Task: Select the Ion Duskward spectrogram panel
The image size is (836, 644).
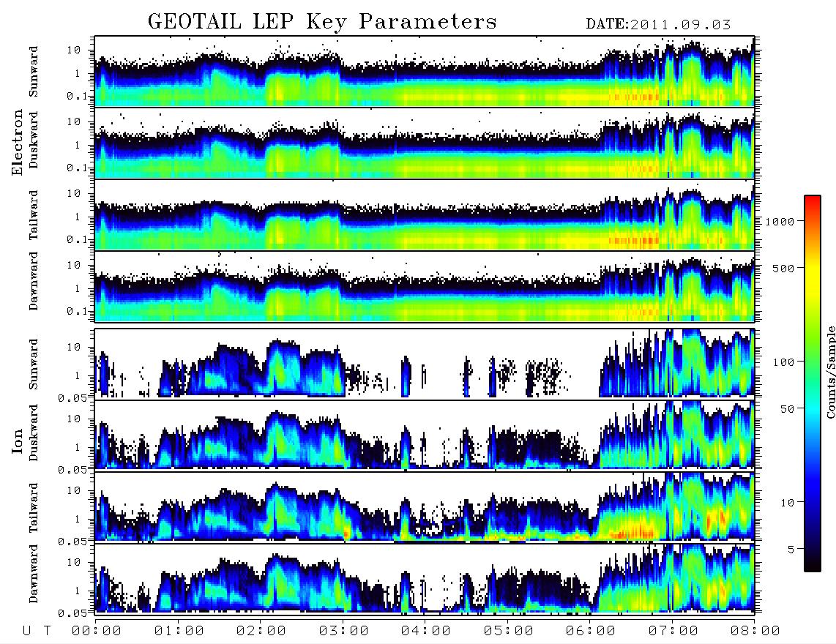Action: click(x=425, y=435)
